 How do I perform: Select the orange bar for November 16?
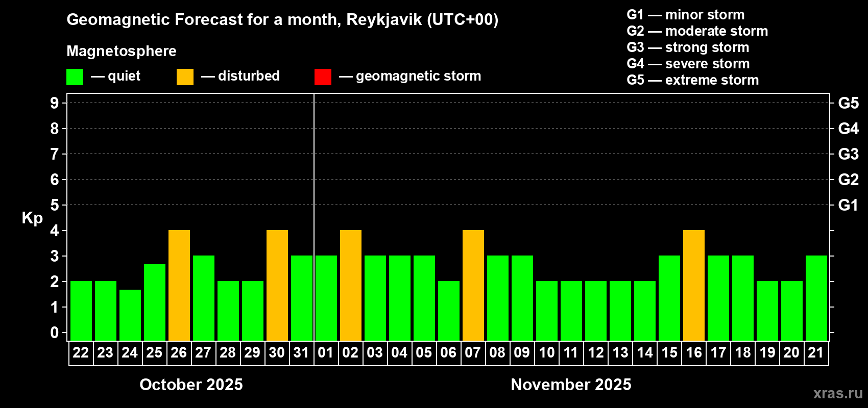point(694,286)
